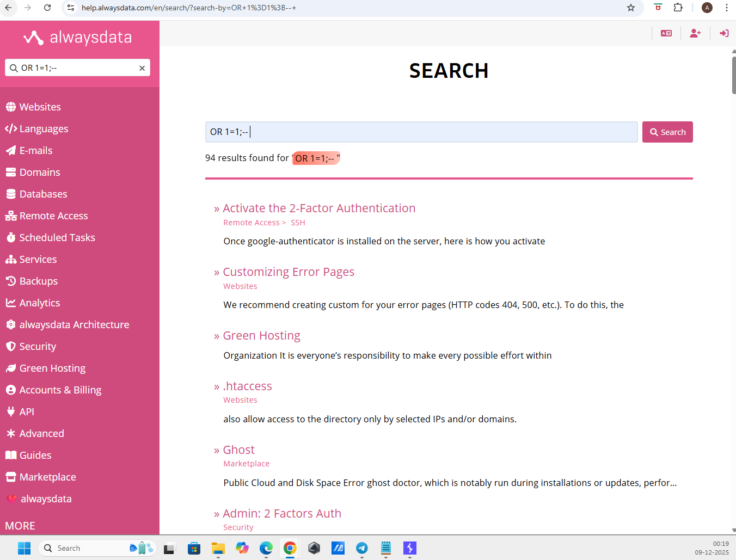Go to Security in sidebar menu

point(38,347)
